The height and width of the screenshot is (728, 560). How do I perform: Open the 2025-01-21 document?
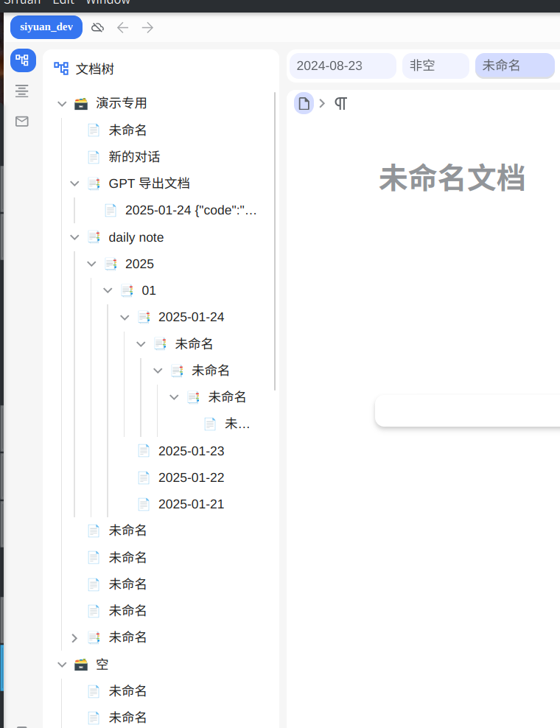click(191, 504)
